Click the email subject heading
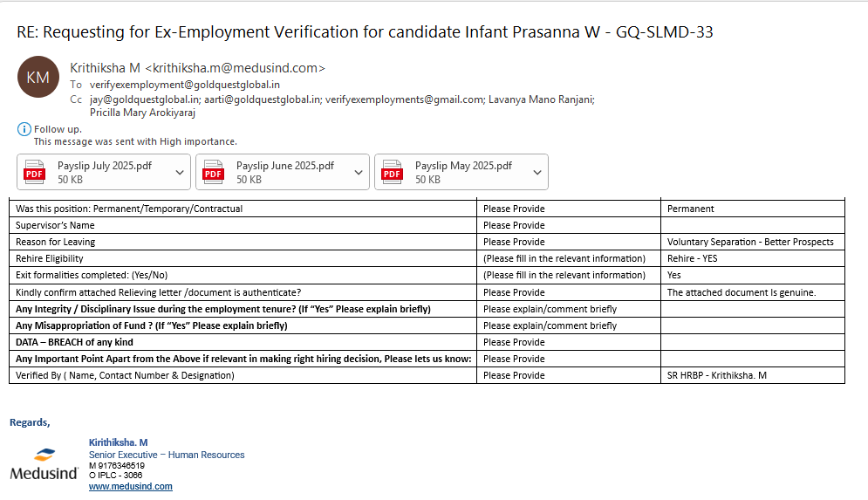The width and height of the screenshot is (868, 500). (365, 33)
